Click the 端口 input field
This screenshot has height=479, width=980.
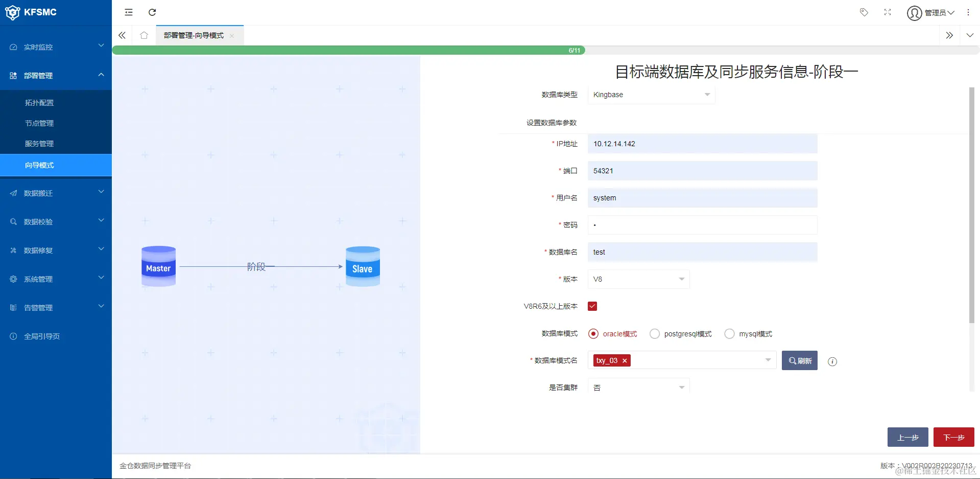(x=702, y=171)
